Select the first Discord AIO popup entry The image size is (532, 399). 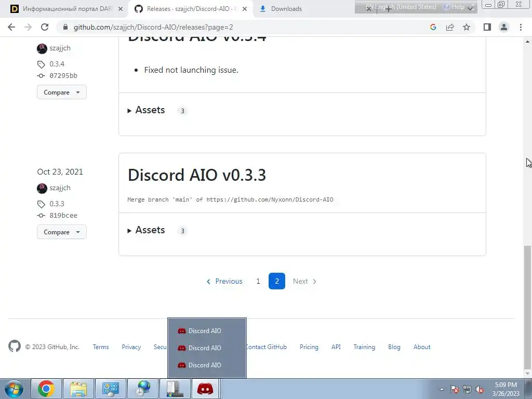coord(207,331)
